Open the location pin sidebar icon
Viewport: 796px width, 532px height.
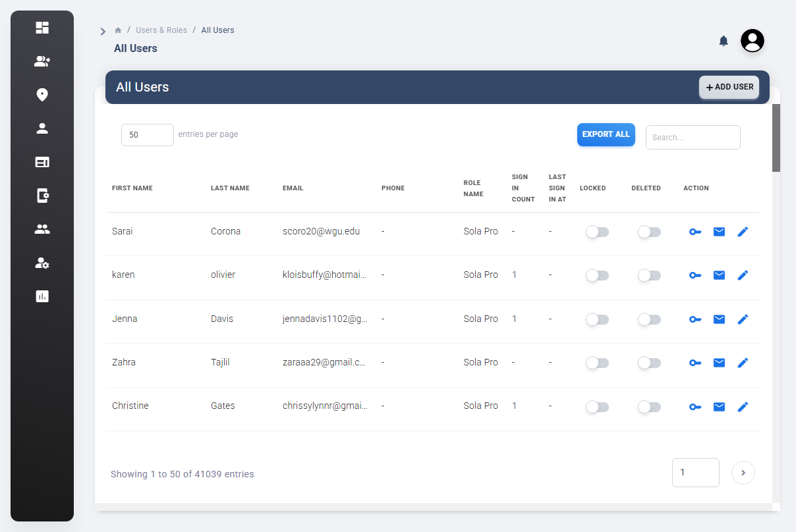[x=42, y=95]
